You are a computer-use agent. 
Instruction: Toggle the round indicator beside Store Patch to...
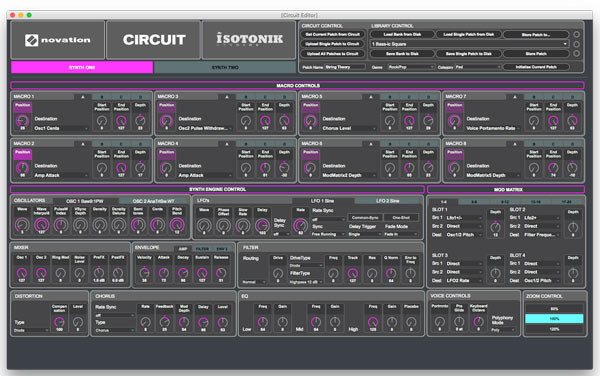coord(576,34)
